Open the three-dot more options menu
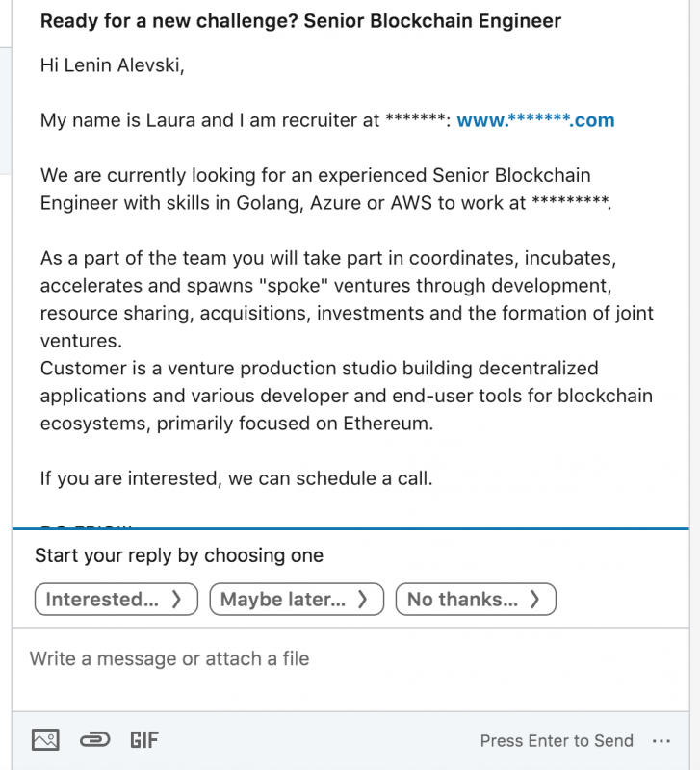This screenshot has width=700, height=770. point(661,741)
